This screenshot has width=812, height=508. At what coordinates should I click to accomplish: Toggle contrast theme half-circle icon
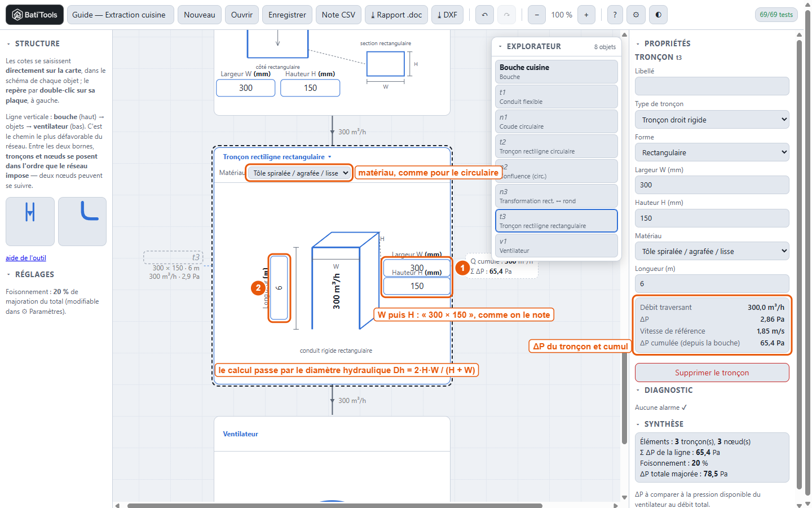[658, 15]
